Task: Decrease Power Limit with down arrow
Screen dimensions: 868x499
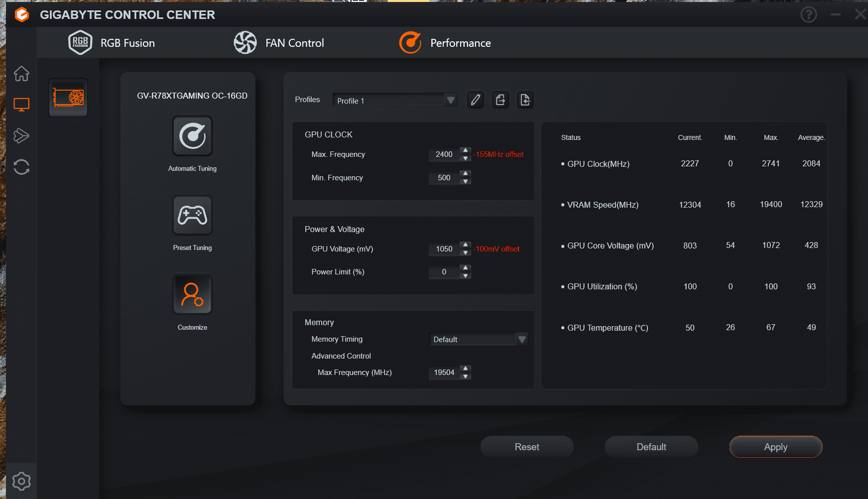Action: (x=465, y=276)
